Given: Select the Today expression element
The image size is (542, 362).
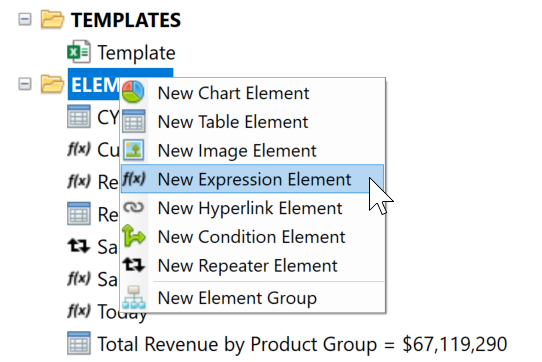Looking at the screenshot, I should coord(122,312).
